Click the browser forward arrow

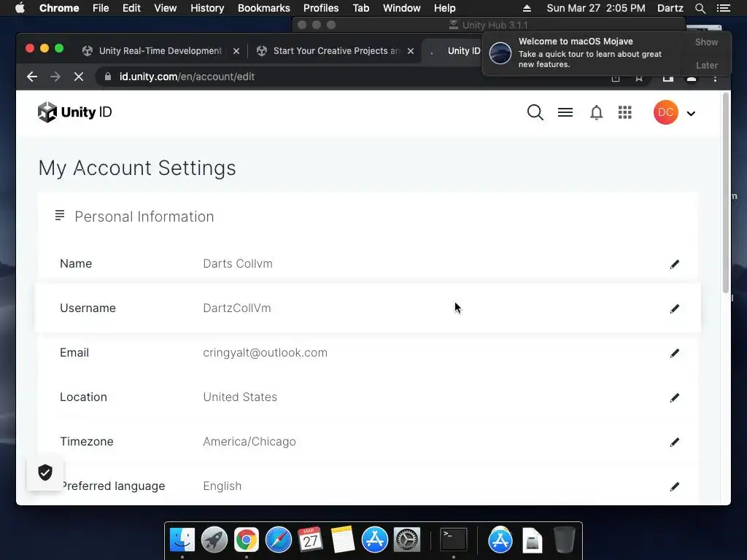[x=55, y=77]
